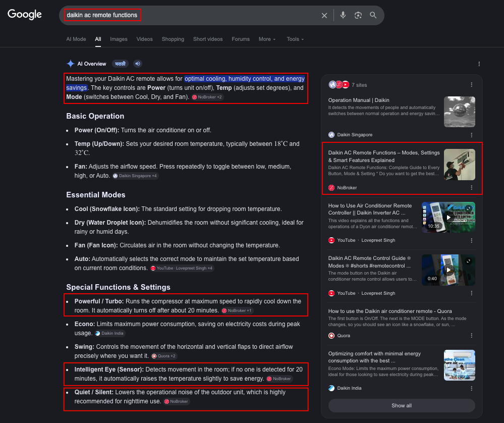
Task: Click the AI Overview sparkle icon
Action: (x=71, y=64)
